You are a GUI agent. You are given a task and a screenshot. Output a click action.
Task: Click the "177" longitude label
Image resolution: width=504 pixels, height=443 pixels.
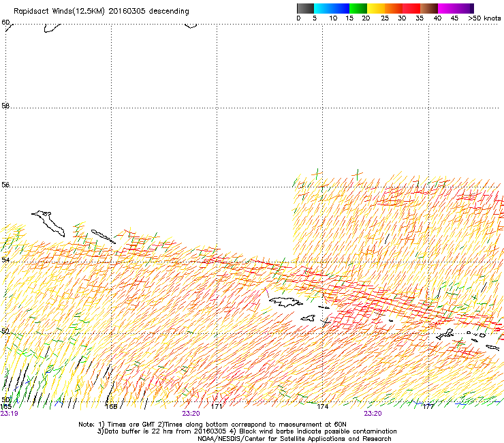428,407
